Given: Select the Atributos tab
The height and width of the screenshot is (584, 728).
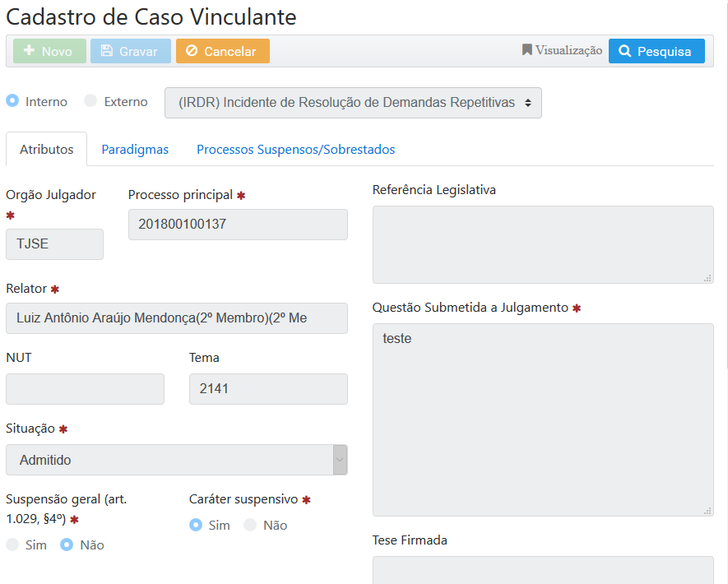Looking at the screenshot, I should pyautogui.click(x=46, y=150).
